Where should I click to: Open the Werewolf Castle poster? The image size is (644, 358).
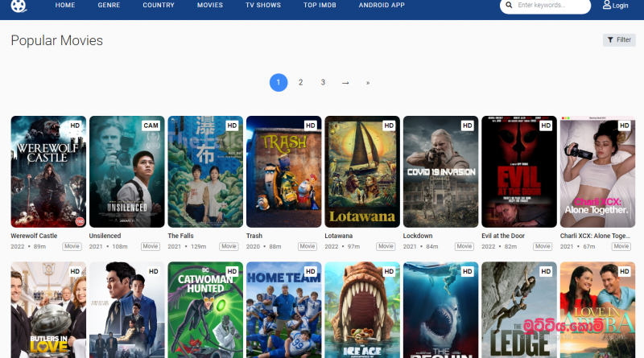(48, 171)
